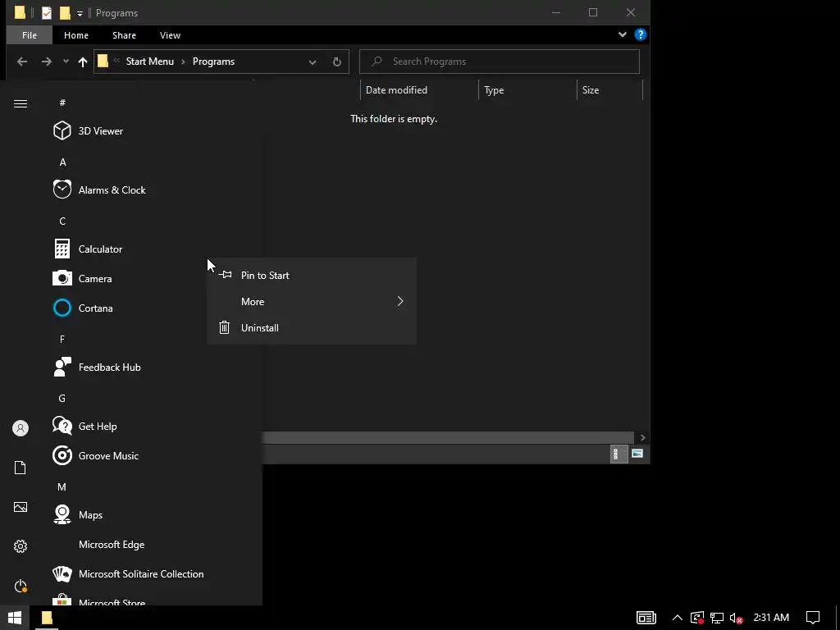Show hidden system tray icons
The image size is (840, 630).
tap(677, 618)
